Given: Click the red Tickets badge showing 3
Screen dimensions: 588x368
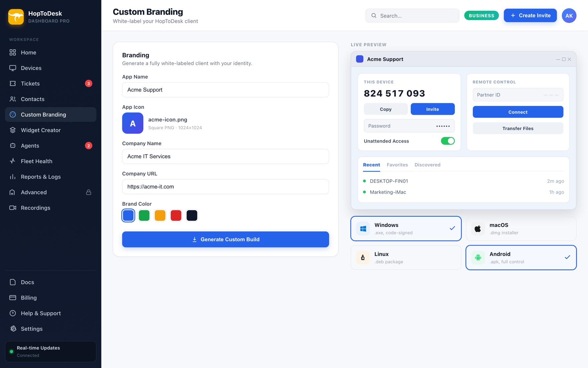Looking at the screenshot, I should click(x=89, y=84).
